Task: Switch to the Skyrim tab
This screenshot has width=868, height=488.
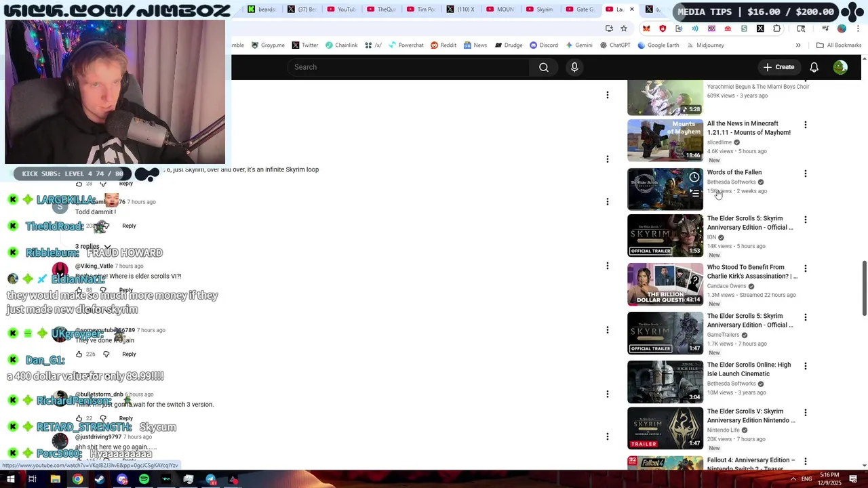Action: [x=540, y=9]
